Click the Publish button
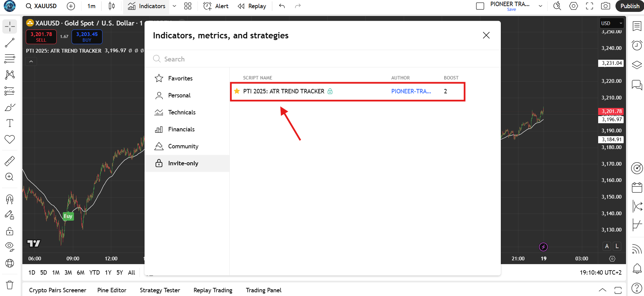644x296 pixels. (x=630, y=6)
